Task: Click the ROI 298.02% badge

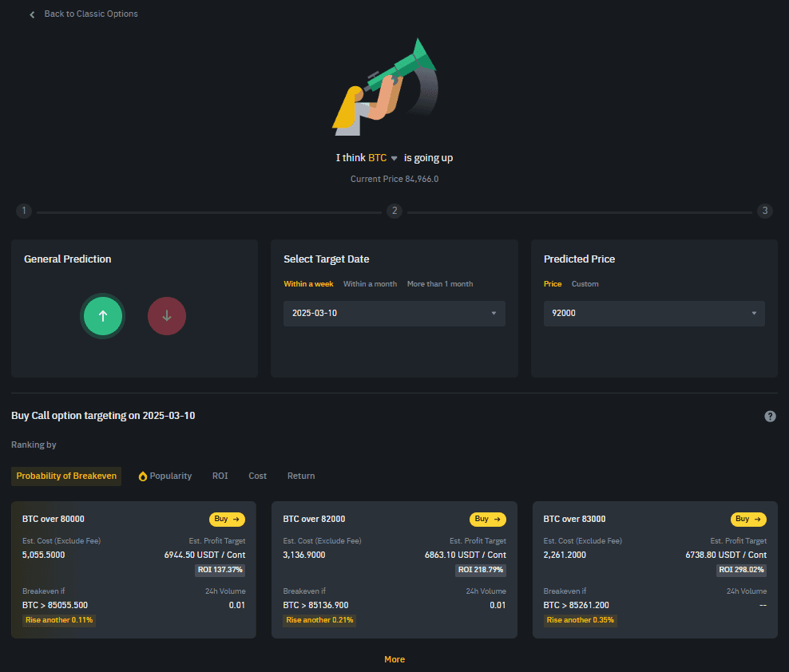Action: [741, 570]
